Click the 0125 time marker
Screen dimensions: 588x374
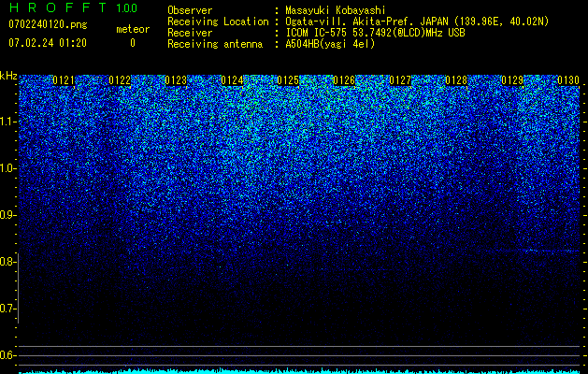tap(288, 80)
